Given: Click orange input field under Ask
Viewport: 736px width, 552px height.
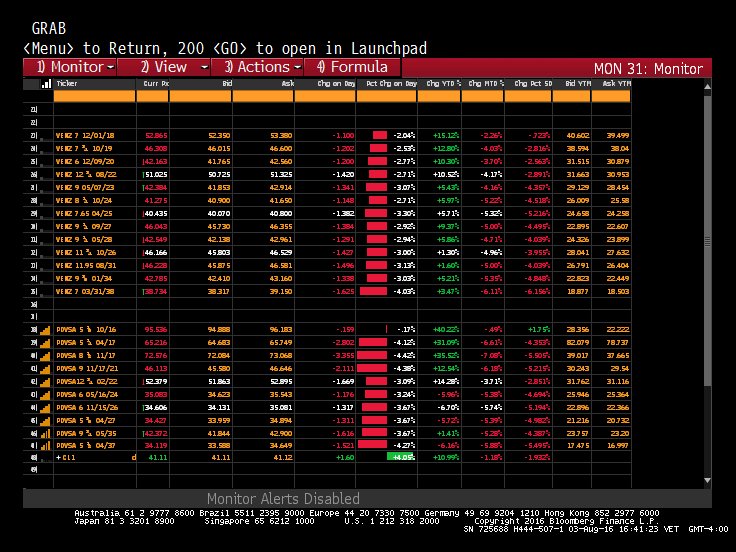Looking at the screenshot, I should 263,96.
